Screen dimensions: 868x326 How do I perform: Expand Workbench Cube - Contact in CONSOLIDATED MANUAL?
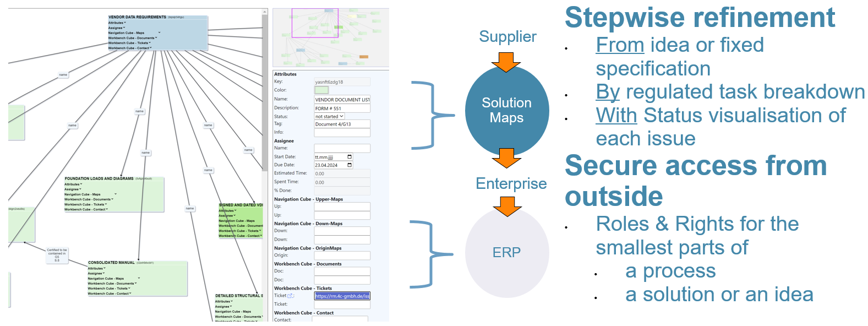[x=130, y=293]
